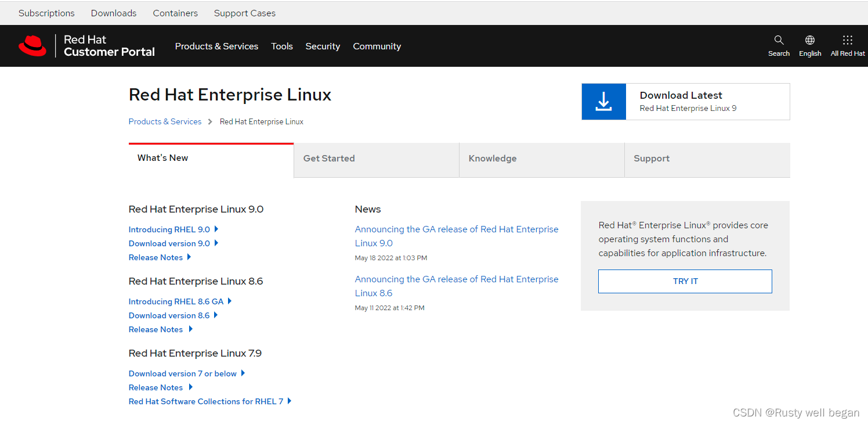Open the Download version 9.0 link
Viewport: 868px width, 424px height.
pos(169,243)
